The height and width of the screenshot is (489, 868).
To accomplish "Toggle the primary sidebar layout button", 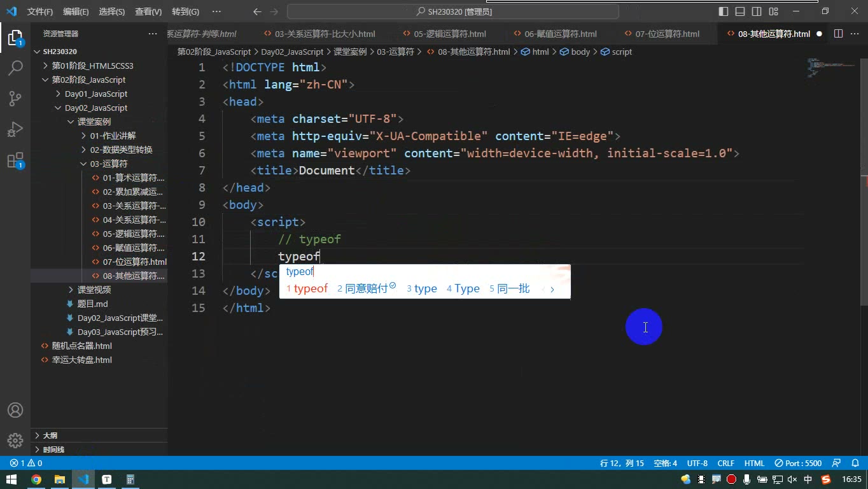I will tap(724, 11).
